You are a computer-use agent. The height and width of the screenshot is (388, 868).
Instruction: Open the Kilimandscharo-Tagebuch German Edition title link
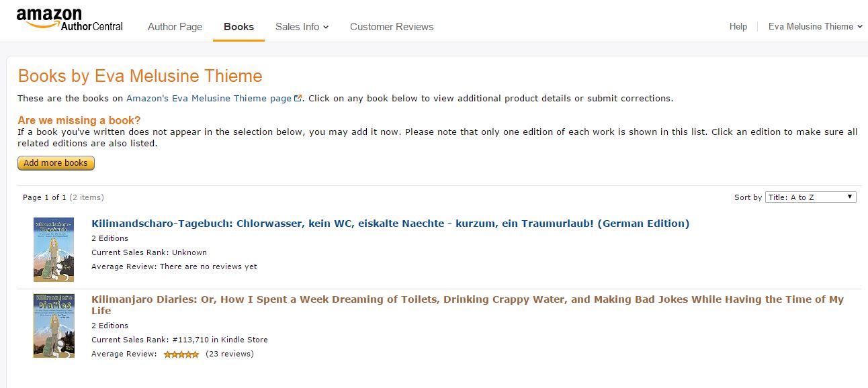390,224
